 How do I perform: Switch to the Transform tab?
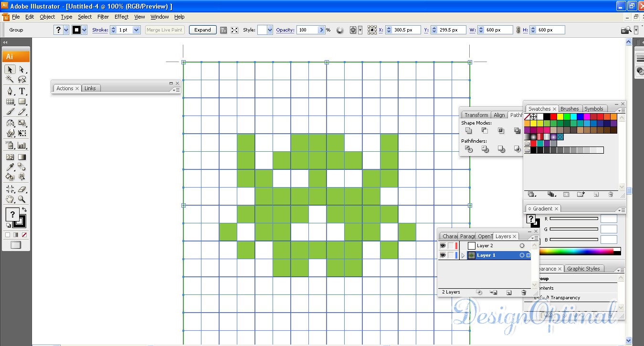point(476,115)
